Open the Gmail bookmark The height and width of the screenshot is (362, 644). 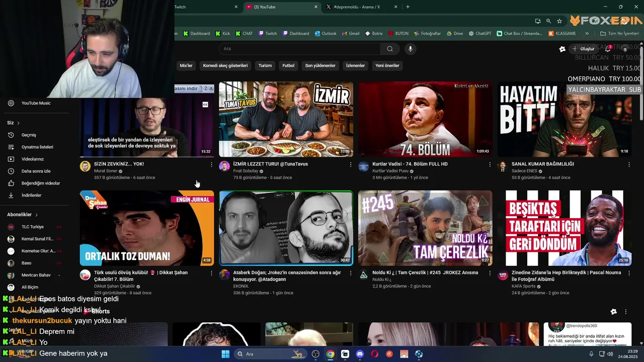tap(351, 34)
